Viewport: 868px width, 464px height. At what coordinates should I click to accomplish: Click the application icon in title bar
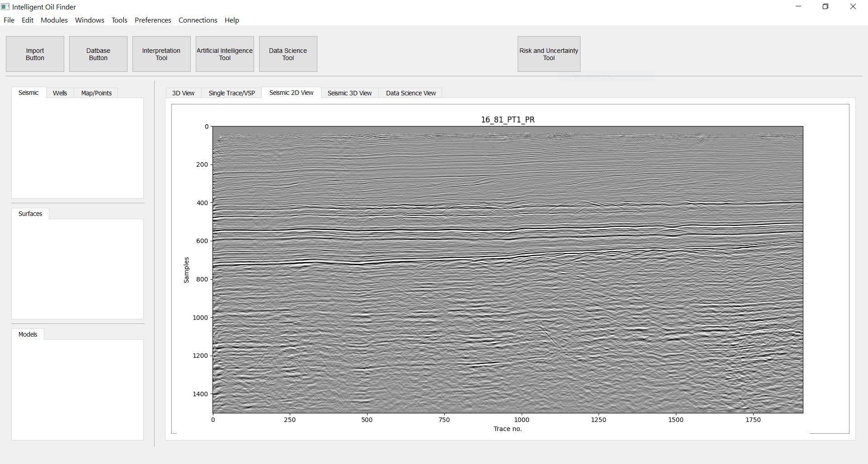(x=5, y=7)
